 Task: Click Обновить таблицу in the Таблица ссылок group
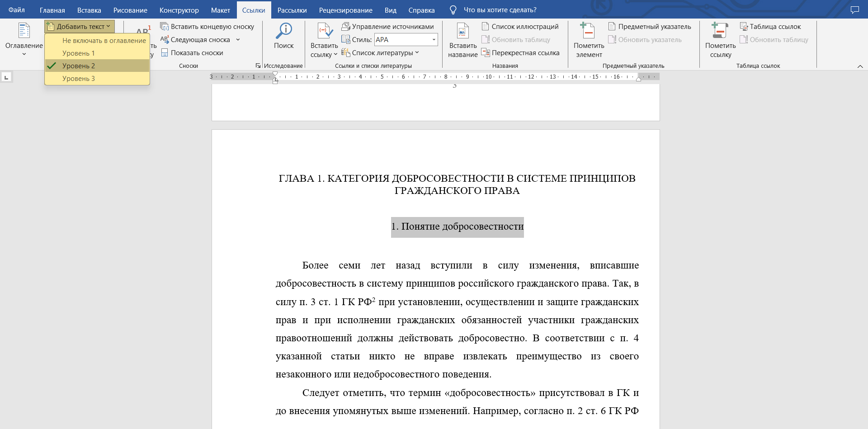coord(774,40)
